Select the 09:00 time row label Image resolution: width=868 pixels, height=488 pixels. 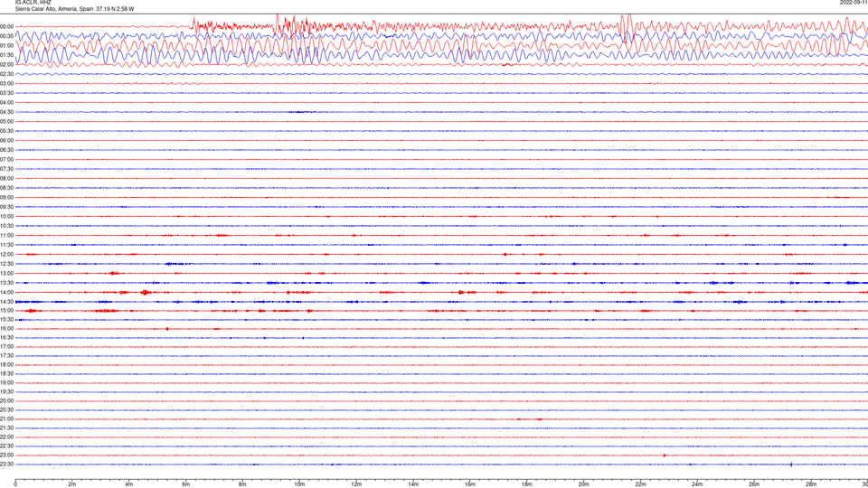6,197
